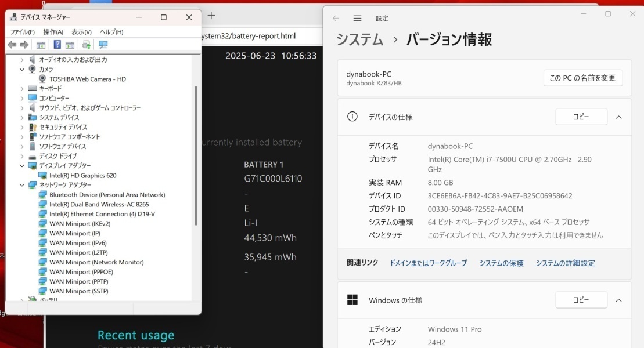Click the browser address bar battery-report URL
Image resolution: width=644 pixels, height=348 pixels.
tap(248, 36)
